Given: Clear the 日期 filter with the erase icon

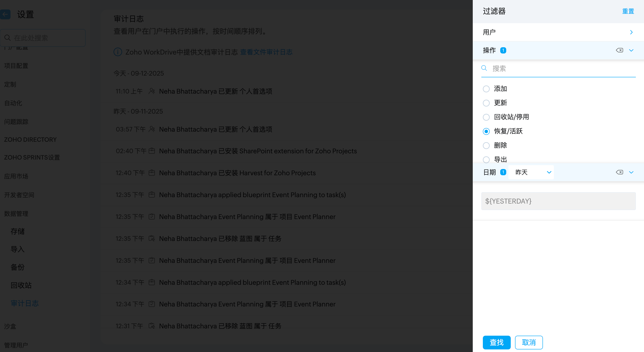Looking at the screenshot, I should (619, 172).
